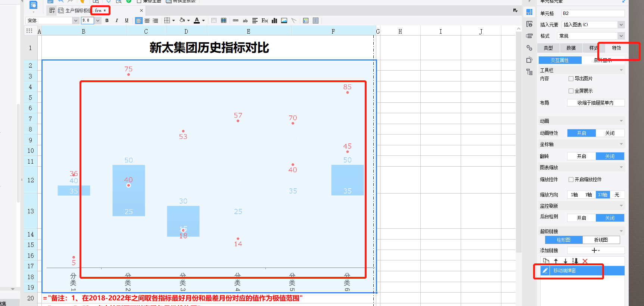Select the 柱形图 hyperlink tab

[563, 240]
